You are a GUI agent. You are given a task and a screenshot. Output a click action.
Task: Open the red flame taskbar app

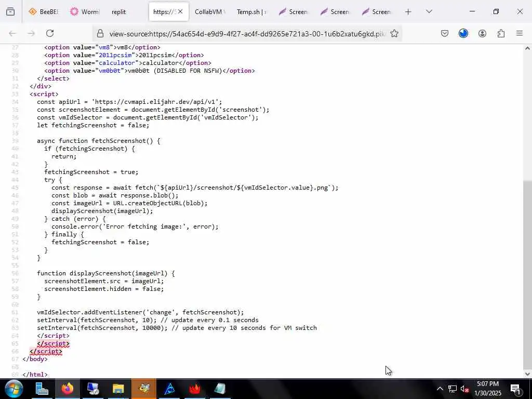tap(195, 389)
